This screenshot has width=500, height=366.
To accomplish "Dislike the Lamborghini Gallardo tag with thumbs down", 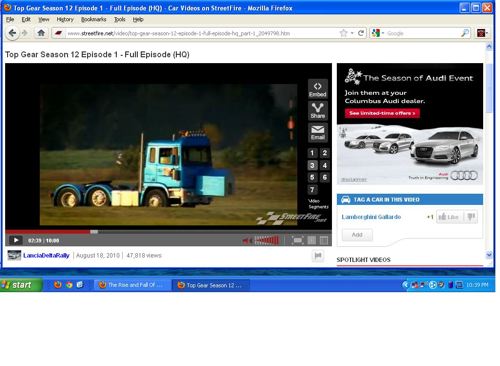I will pyautogui.click(x=471, y=217).
